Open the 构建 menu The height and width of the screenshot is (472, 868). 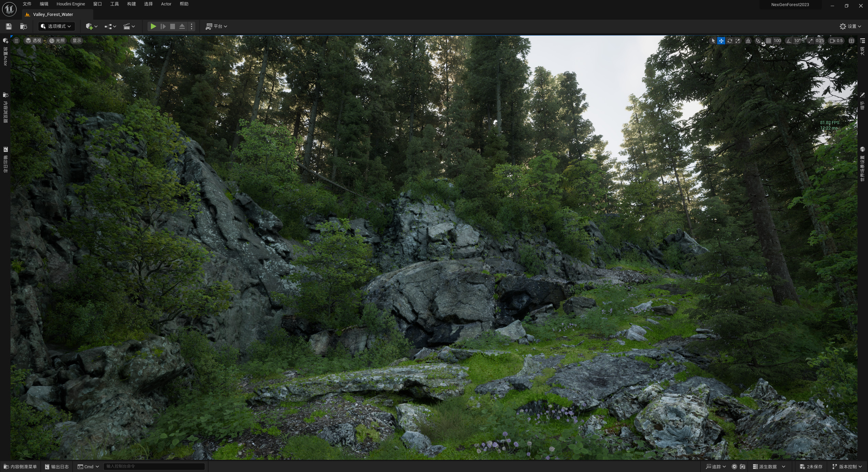point(132,4)
